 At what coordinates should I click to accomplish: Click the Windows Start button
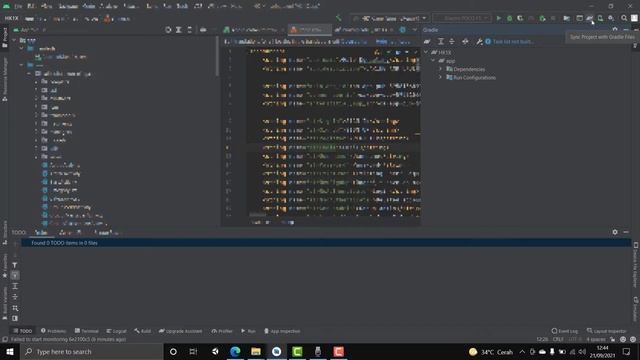pyautogui.click(x=10, y=351)
